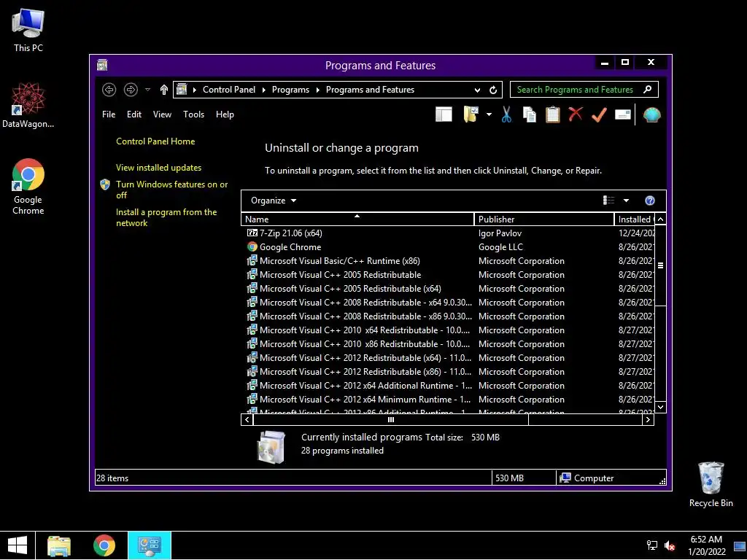Click the change view list icon
This screenshot has height=560, width=747.
pyautogui.click(x=609, y=201)
